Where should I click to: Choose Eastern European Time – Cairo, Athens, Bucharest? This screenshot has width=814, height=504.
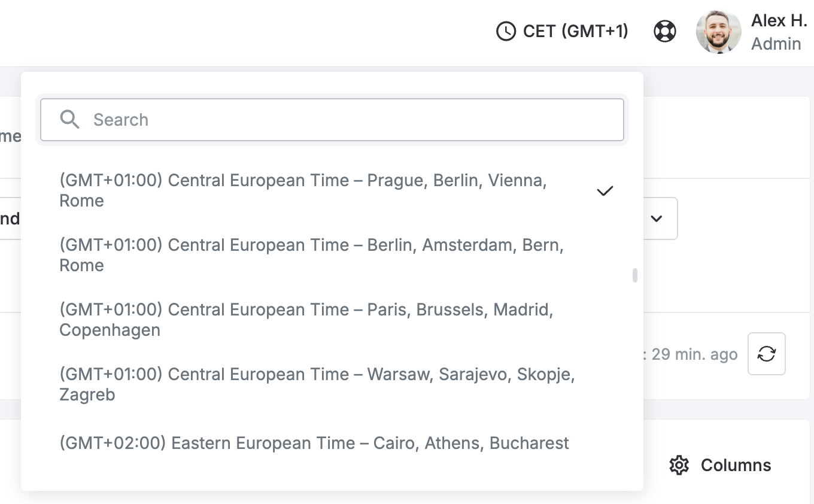332,443
